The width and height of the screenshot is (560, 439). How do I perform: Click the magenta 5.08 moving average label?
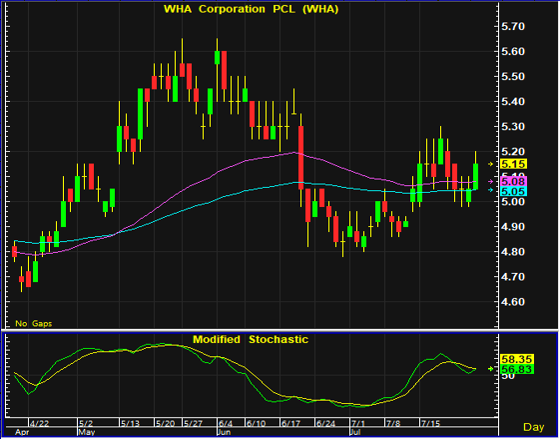514,181
